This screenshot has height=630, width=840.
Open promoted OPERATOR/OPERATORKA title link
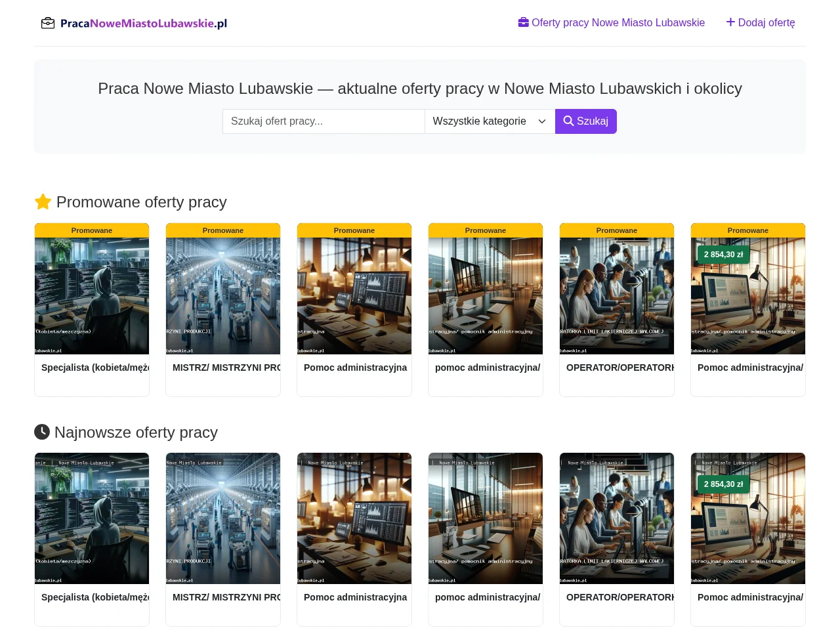click(620, 367)
